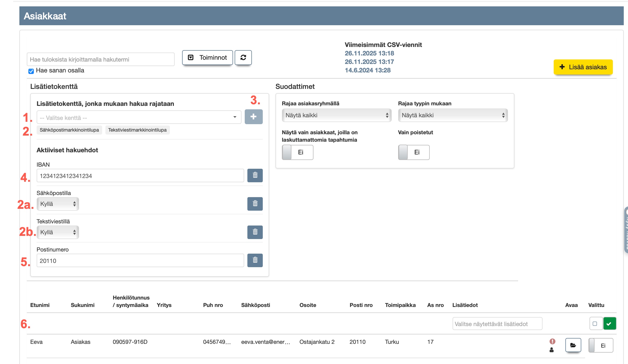
Task: Remove the Sähköpostilla condition with trash icon
Action: coord(255,204)
